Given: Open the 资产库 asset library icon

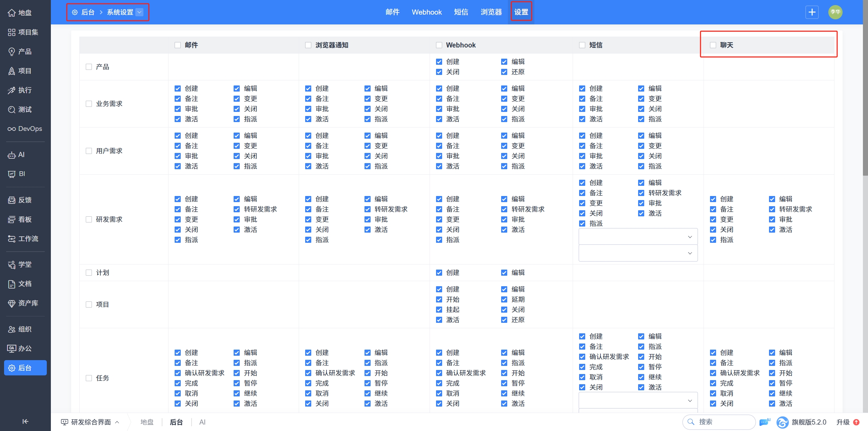Looking at the screenshot, I should [x=12, y=303].
